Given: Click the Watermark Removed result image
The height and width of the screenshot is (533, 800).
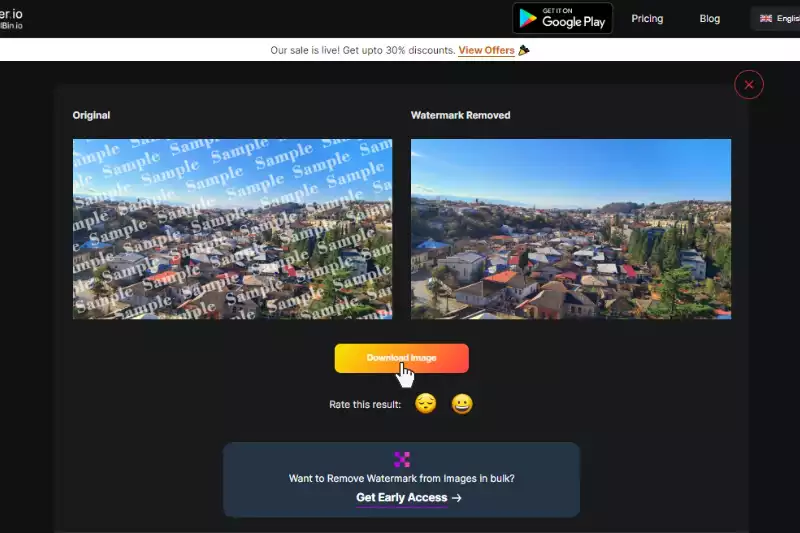Looking at the screenshot, I should [x=571, y=229].
